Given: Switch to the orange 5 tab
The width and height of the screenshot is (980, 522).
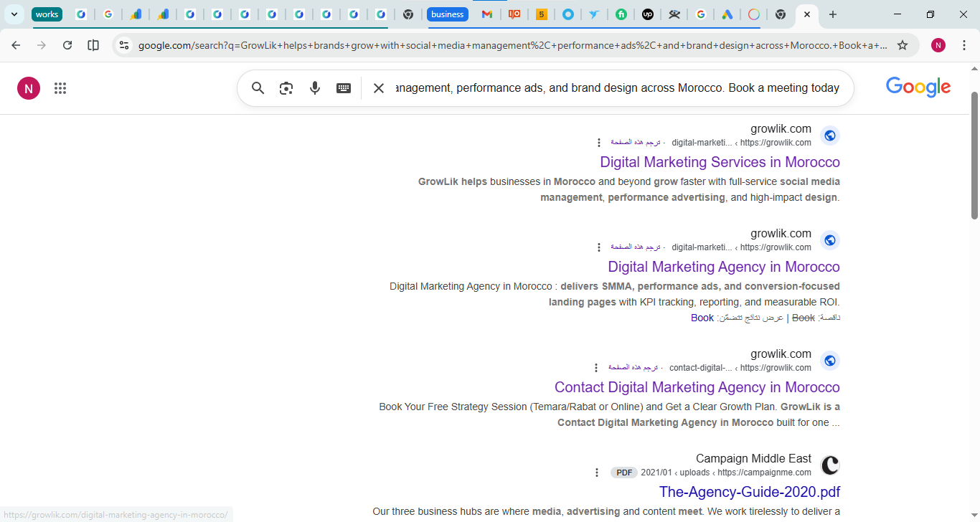Looking at the screenshot, I should [x=542, y=14].
